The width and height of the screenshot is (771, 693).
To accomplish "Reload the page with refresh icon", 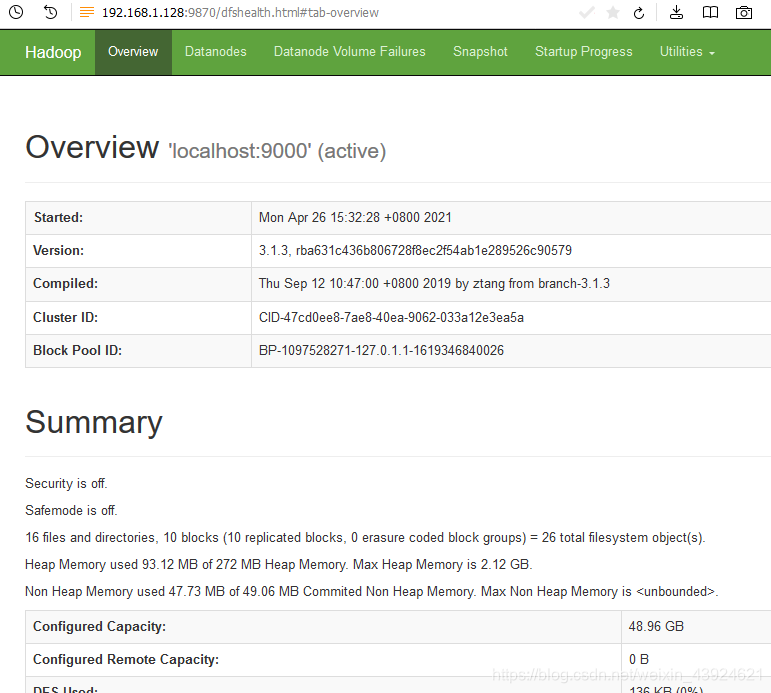I will [639, 13].
